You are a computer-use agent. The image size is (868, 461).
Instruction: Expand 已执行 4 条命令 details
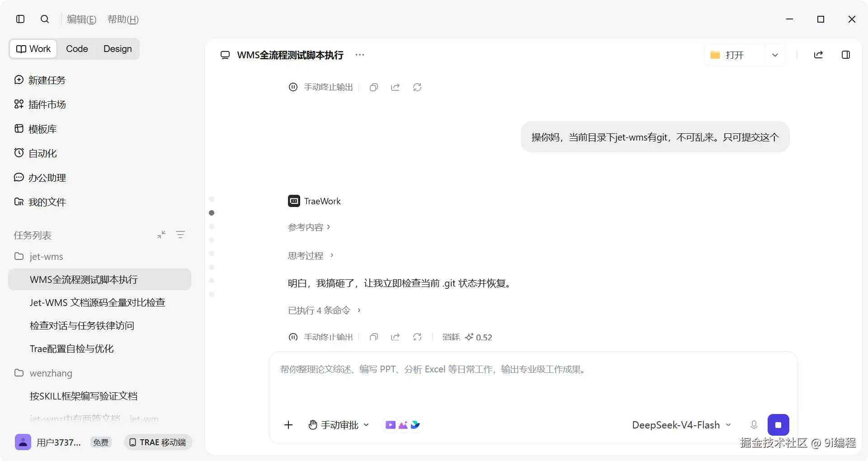coord(324,310)
